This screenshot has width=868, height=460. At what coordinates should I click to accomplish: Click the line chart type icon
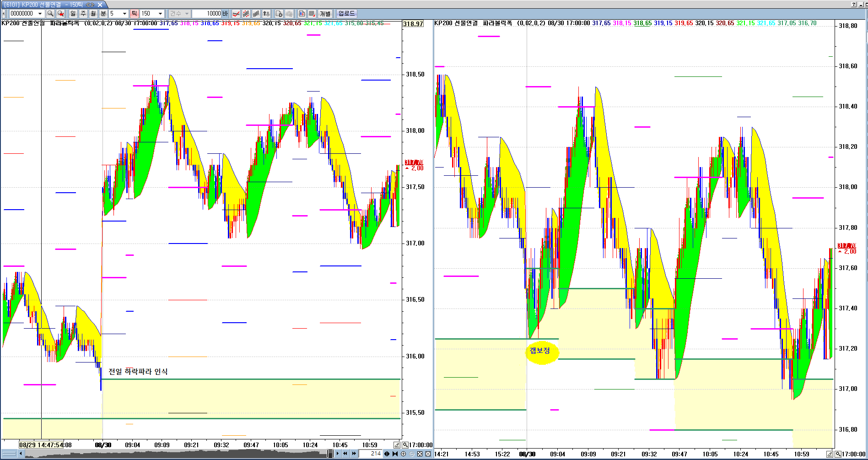point(236,14)
